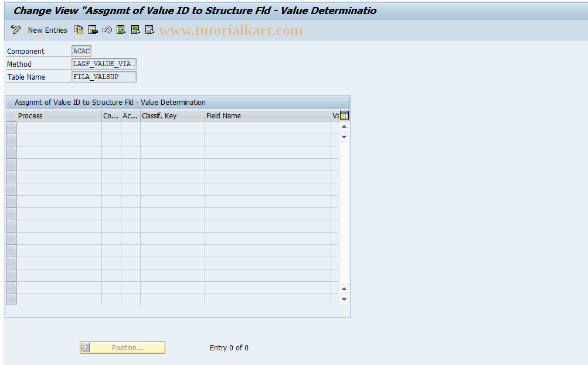
Task: Click first row Field Name cell
Action: pyautogui.click(x=268, y=128)
